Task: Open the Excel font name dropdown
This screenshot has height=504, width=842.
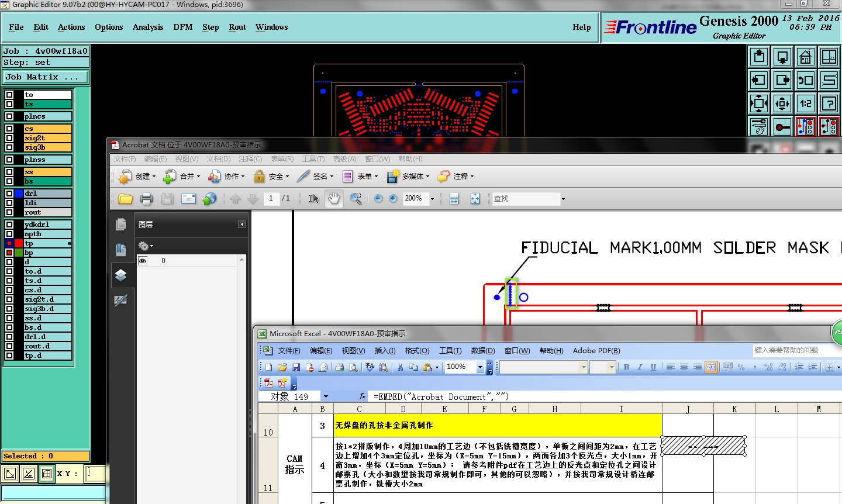Action: tap(584, 367)
